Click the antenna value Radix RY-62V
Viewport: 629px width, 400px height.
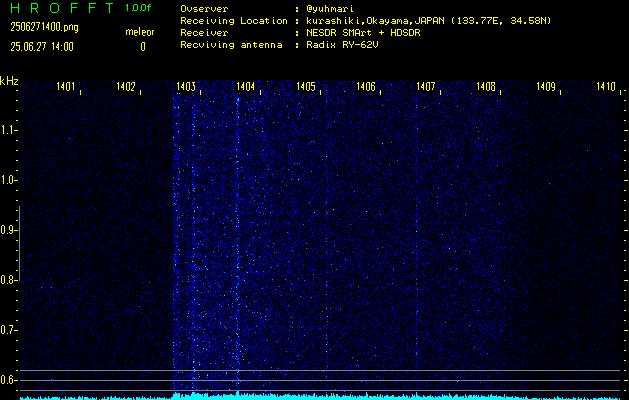342,45
